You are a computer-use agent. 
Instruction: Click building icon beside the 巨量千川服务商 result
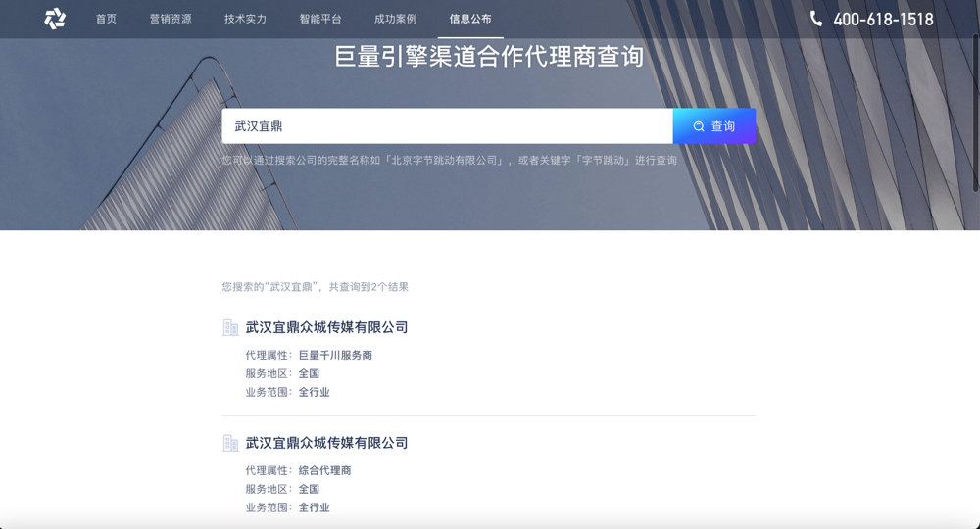tap(230, 327)
